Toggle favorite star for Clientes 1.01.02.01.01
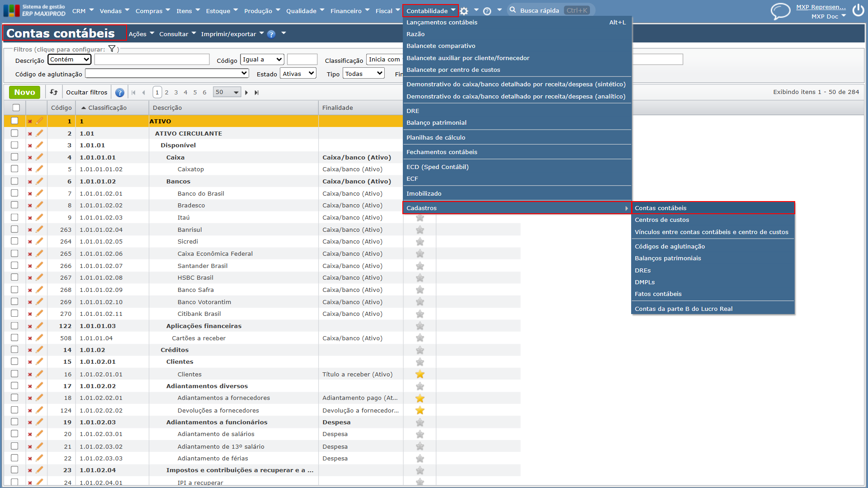The width and height of the screenshot is (868, 488). [420, 374]
